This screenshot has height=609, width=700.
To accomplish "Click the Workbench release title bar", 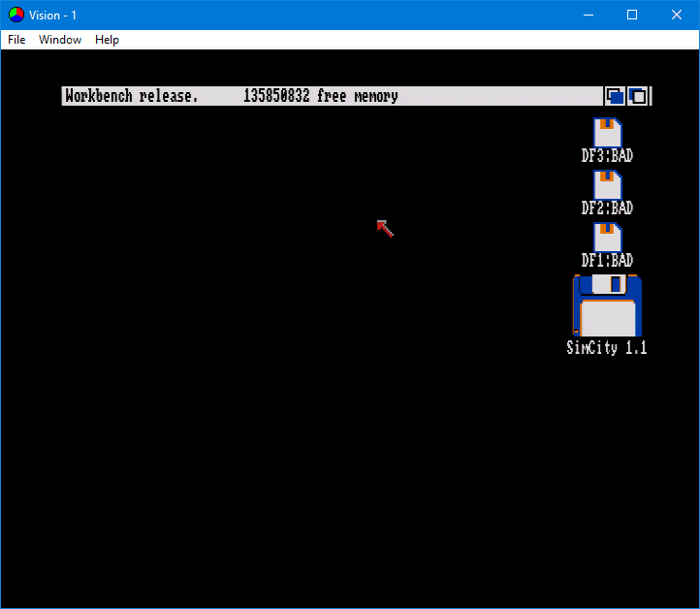I will (333, 96).
